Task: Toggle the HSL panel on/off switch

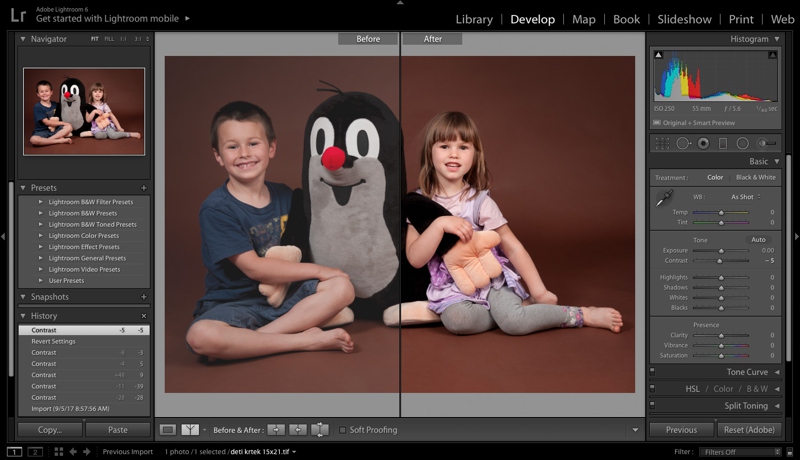Action: point(652,388)
